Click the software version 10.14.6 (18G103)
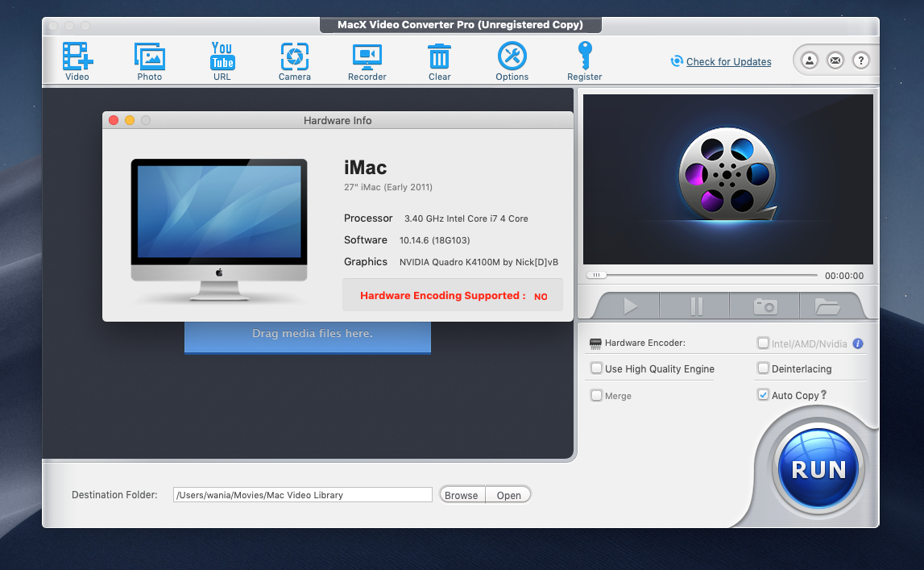Viewport: 924px width, 570px height. point(434,240)
